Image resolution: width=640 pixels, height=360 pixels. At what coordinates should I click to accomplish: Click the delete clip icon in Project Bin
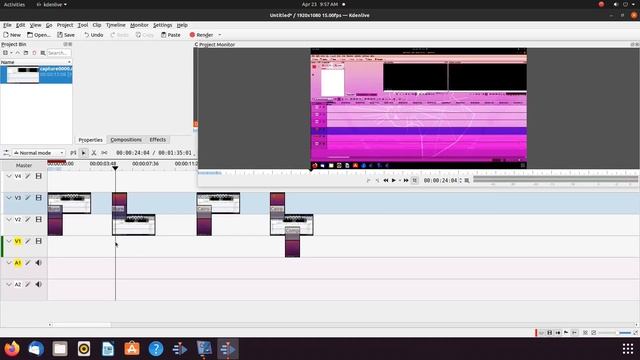(34, 53)
